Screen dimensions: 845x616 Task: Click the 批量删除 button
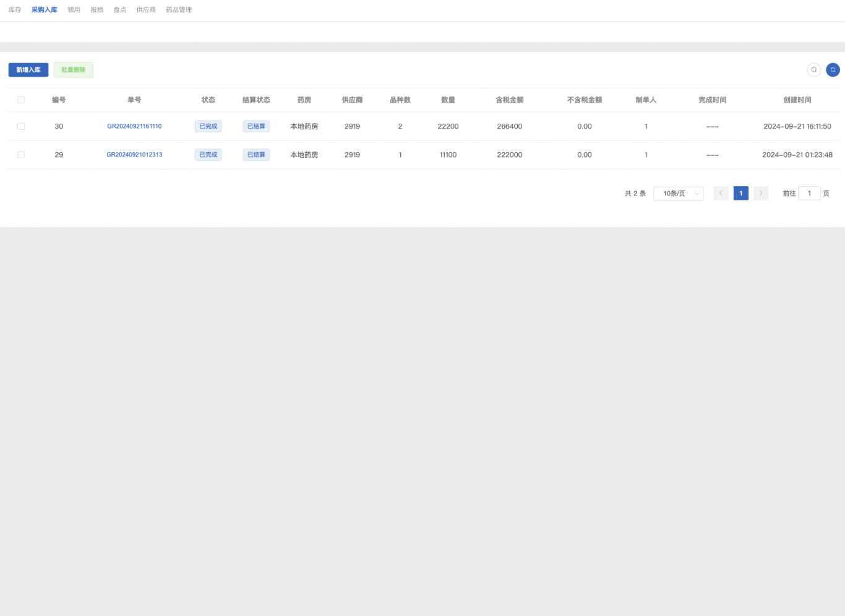tap(74, 70)
